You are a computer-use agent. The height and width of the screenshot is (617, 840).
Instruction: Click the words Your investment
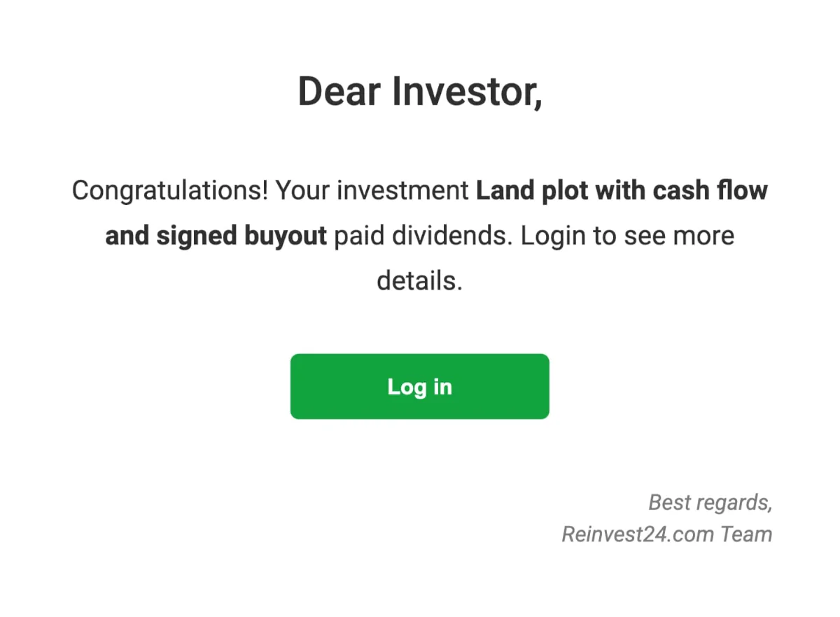pyautogui.click(x=372, y=191)
